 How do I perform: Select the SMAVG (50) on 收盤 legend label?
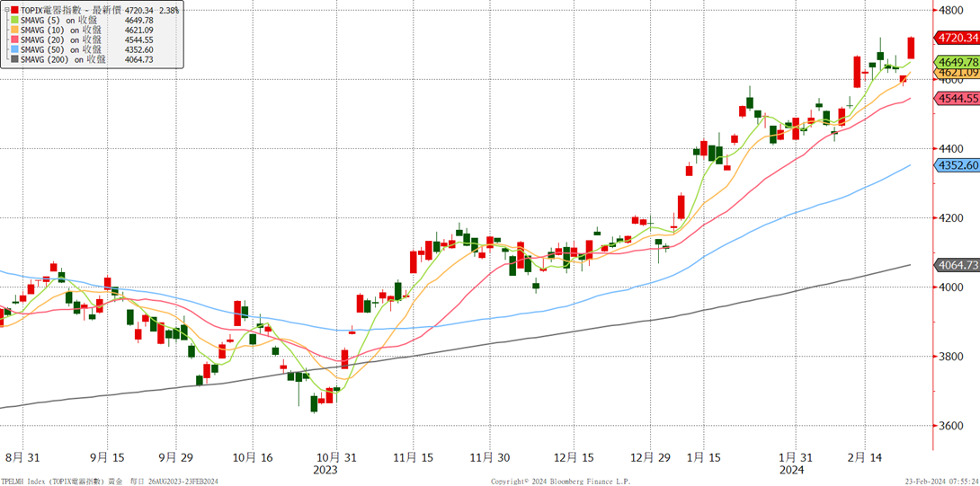pos(60,49)
